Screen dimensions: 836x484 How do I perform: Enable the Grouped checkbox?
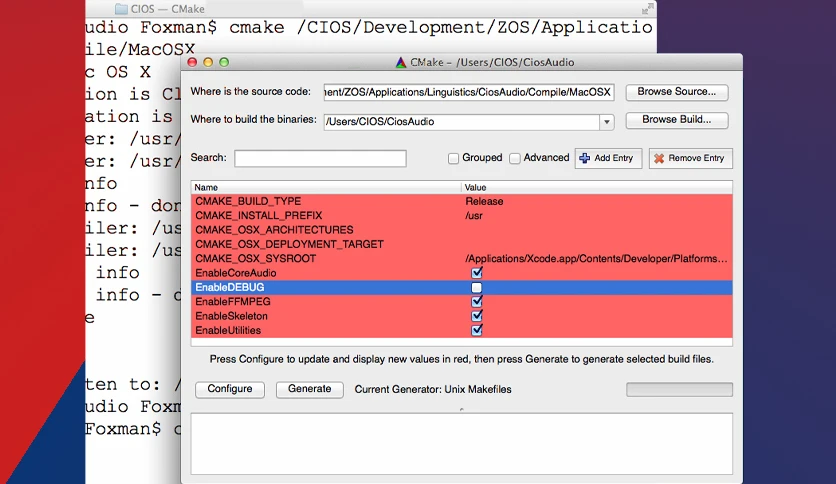point(453,158)
